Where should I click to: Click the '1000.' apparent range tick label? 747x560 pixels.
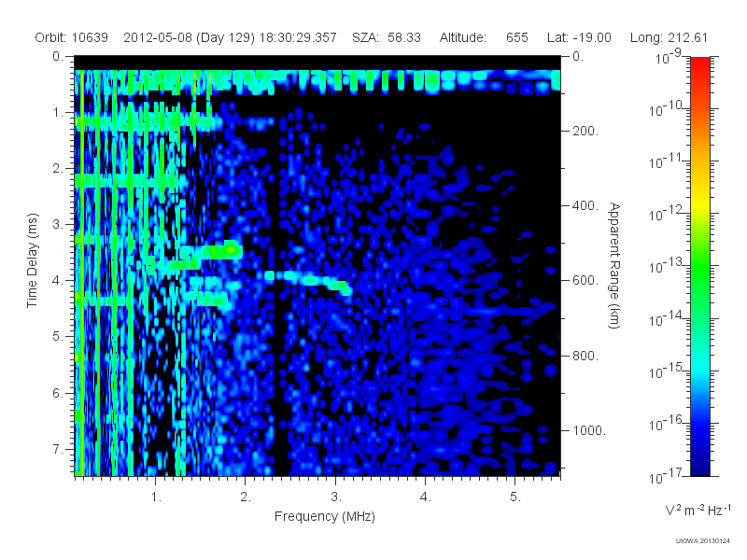coord(589,430)
